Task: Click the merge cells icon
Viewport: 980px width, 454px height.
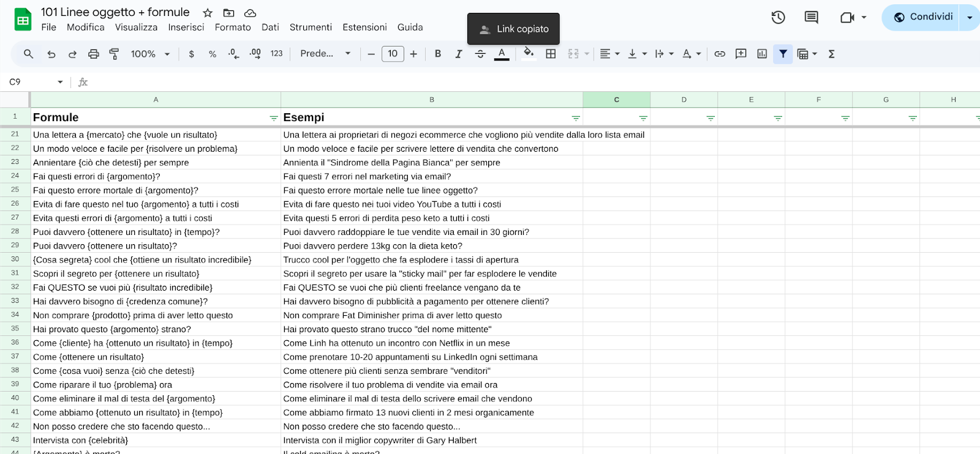Action: point(573,54)
